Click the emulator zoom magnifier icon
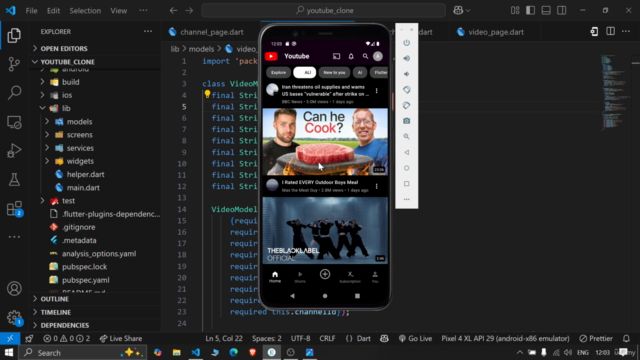Viewport: 640px width, 360px height. (x=407, y=137)
